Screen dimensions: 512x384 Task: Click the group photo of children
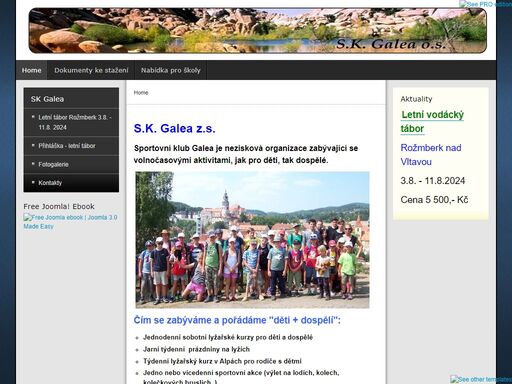[252, 240]
